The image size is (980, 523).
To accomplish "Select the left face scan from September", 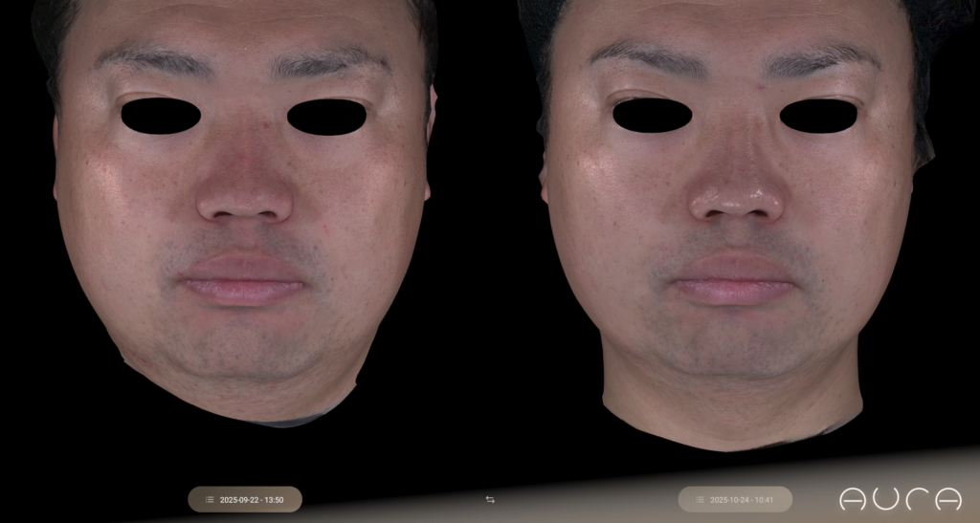I will [244, 239].
